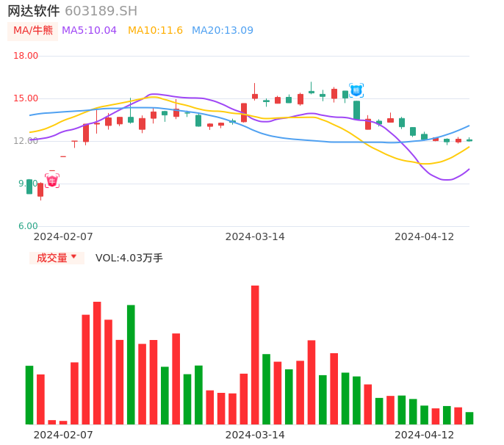
Task: Click the 6.00 price axis label
Action: click(x=28, y=226)
